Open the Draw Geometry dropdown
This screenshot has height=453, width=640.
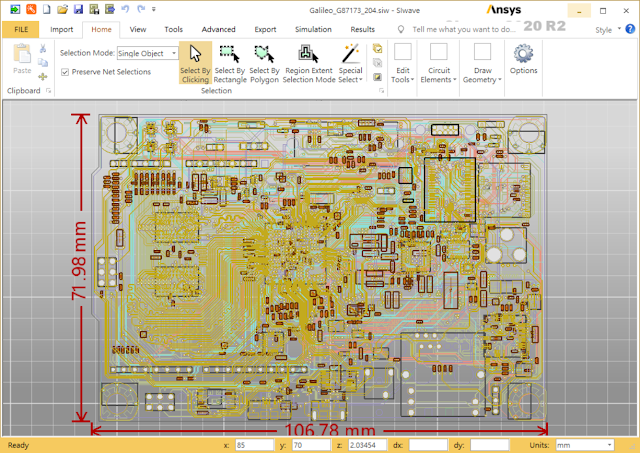coord(482,63)
